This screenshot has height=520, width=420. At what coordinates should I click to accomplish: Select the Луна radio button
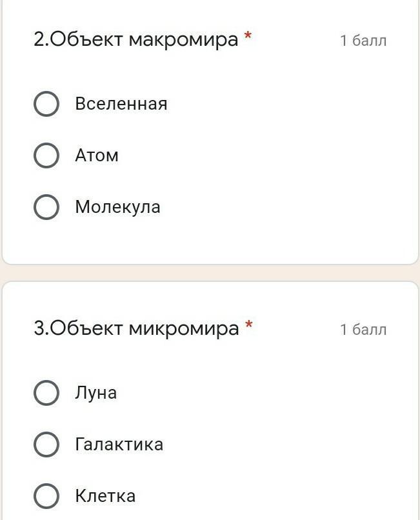coord(46,393)
